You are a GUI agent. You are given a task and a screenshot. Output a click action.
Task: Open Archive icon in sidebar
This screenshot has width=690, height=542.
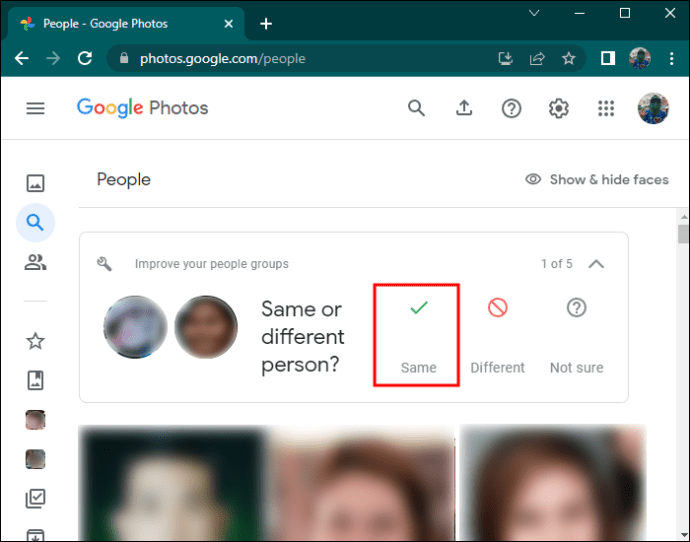click(x=35, y=535)
